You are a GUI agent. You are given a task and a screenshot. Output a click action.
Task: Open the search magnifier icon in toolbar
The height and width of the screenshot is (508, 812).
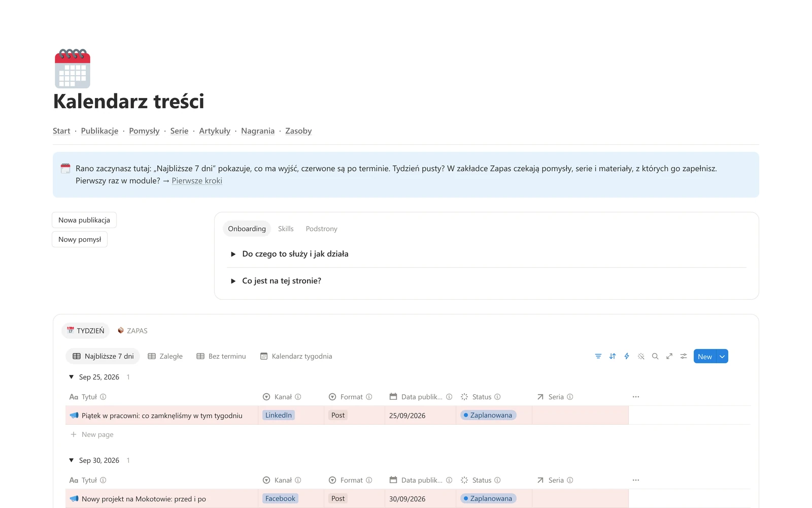[x=655, y=357]
